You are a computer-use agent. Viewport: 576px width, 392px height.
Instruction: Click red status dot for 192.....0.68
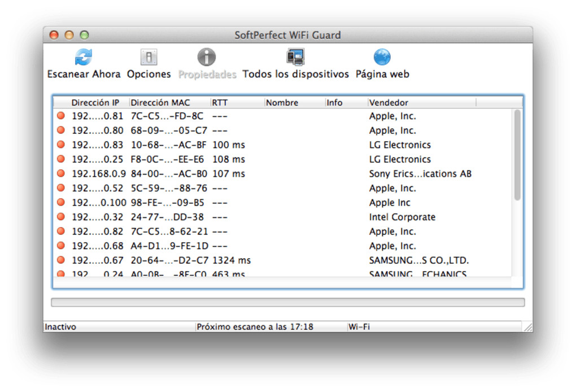click(61, 245)
